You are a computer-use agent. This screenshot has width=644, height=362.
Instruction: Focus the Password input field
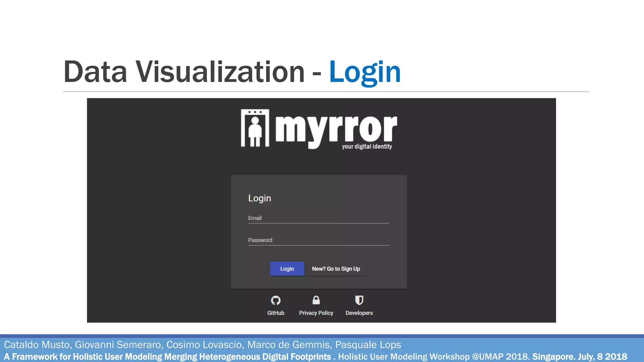[x=319, y=240]
